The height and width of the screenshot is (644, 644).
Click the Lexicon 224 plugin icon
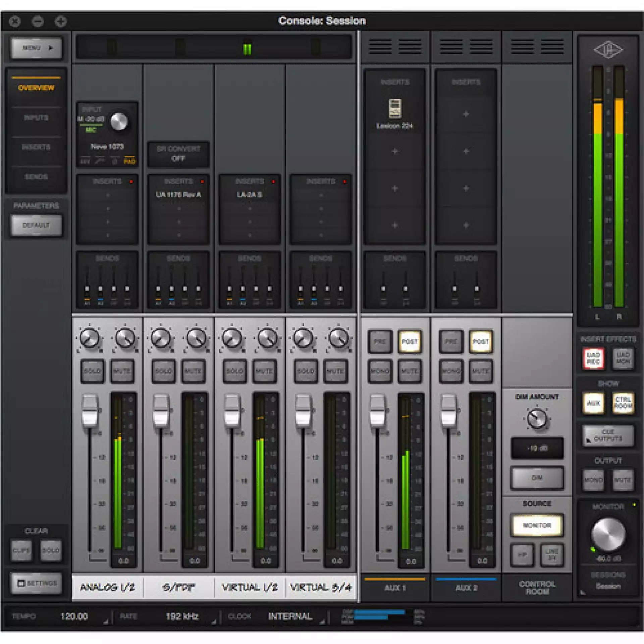(x=395, y=109)
